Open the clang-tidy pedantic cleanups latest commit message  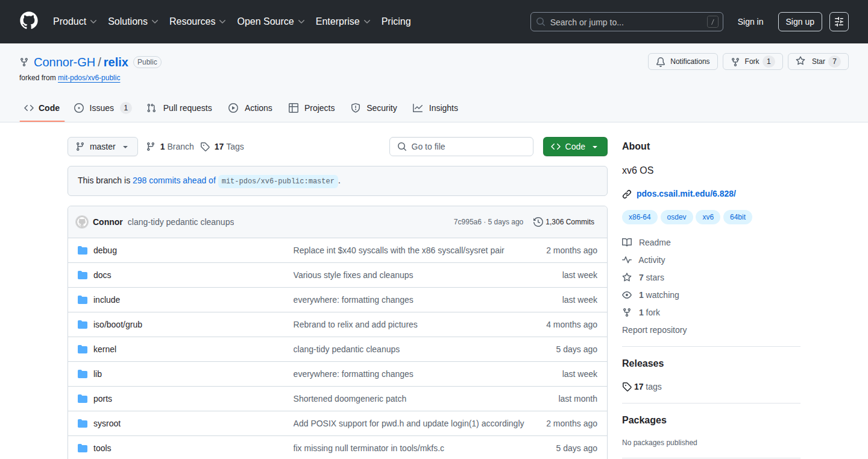181,222
